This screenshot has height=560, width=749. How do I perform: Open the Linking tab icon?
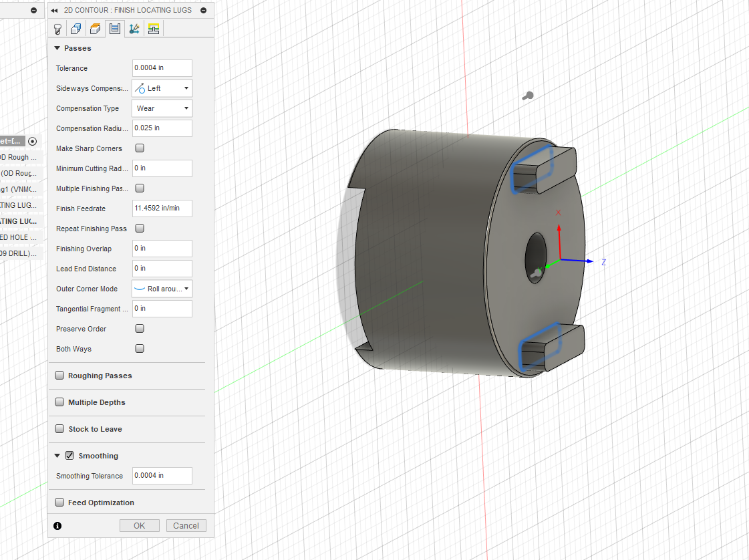tap(133, 29)
